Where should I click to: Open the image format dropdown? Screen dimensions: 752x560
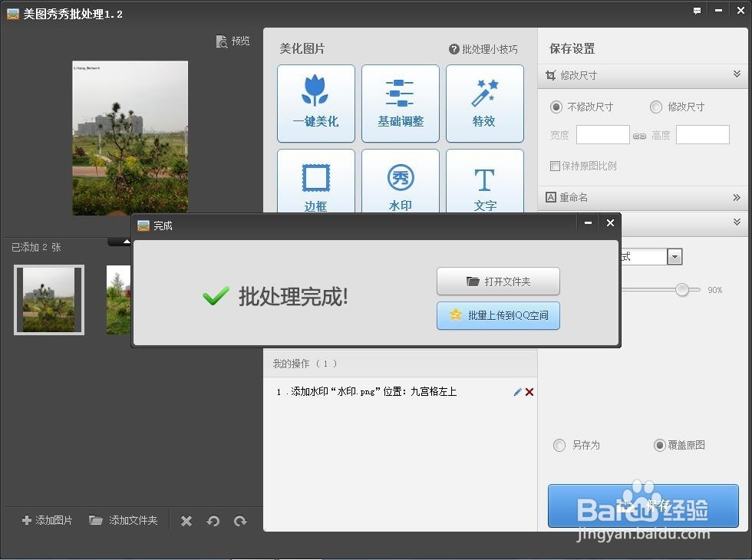(674, 256)
